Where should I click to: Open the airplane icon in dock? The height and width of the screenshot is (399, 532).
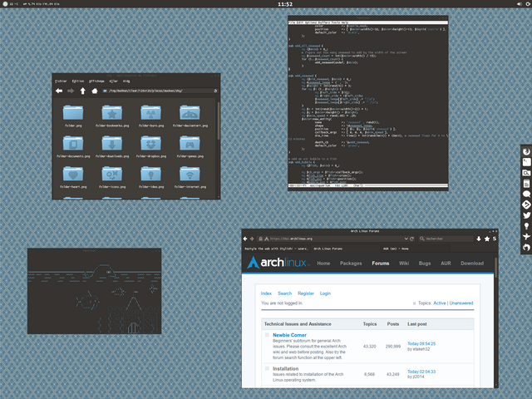click(526, 236)
